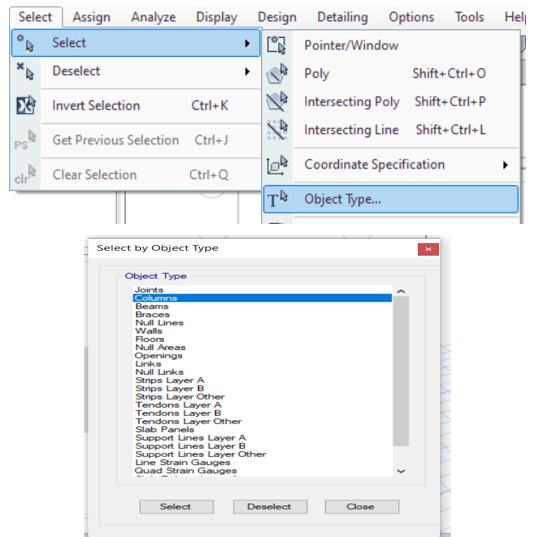Pick the Intersecting Line selection icon
This screenshot has height=537, width=544.
tap(278, 129)
